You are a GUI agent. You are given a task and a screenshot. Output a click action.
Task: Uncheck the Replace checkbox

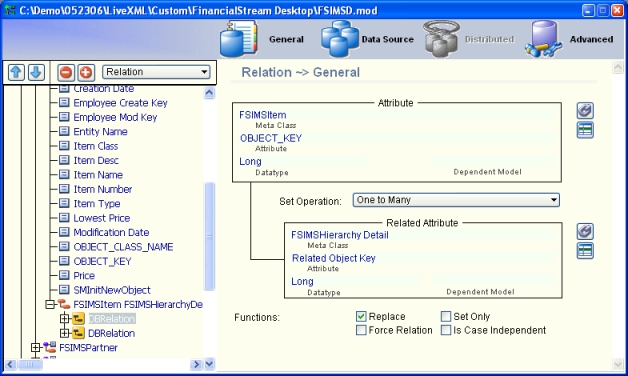pyautogui.click(x=361, y=316)
